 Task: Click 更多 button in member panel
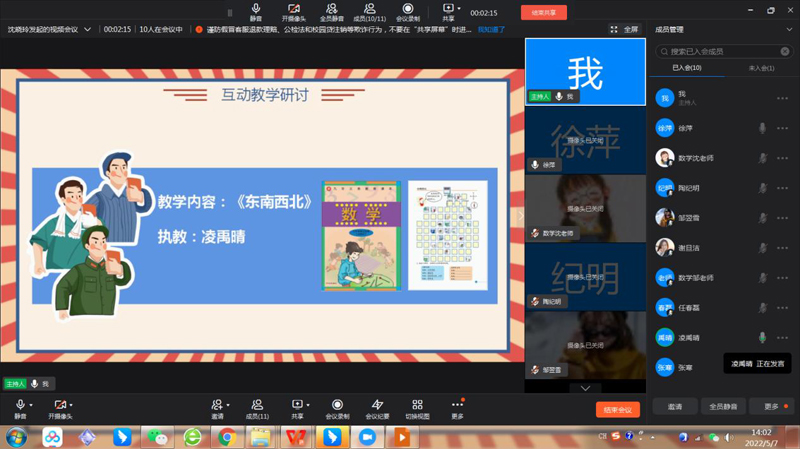pos(771,407)
